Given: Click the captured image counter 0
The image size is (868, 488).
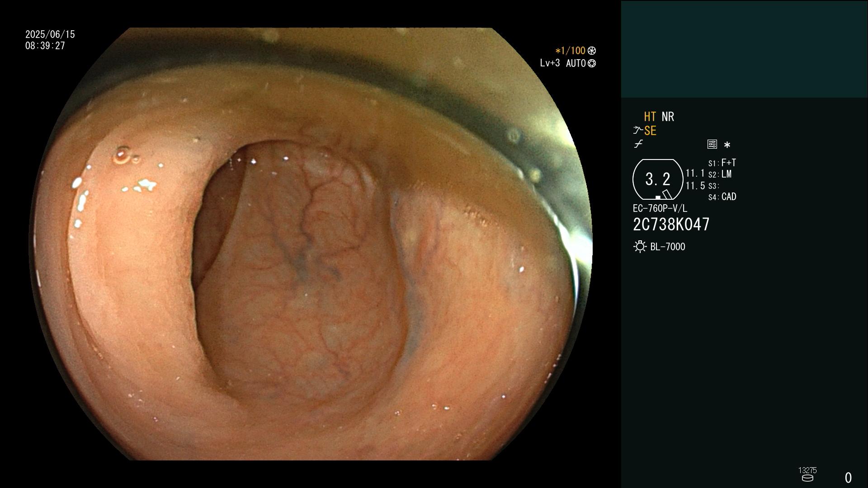Looking at the screenshot, I should (x=848, y=478).
